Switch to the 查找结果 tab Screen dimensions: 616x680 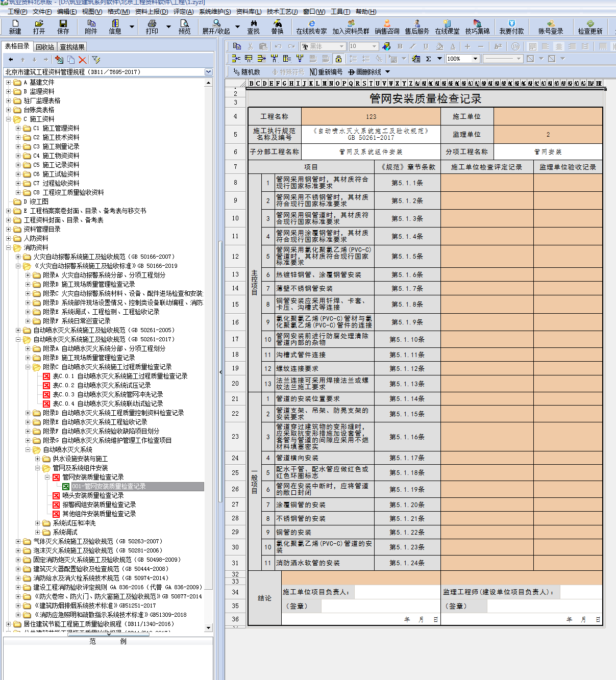72,47
